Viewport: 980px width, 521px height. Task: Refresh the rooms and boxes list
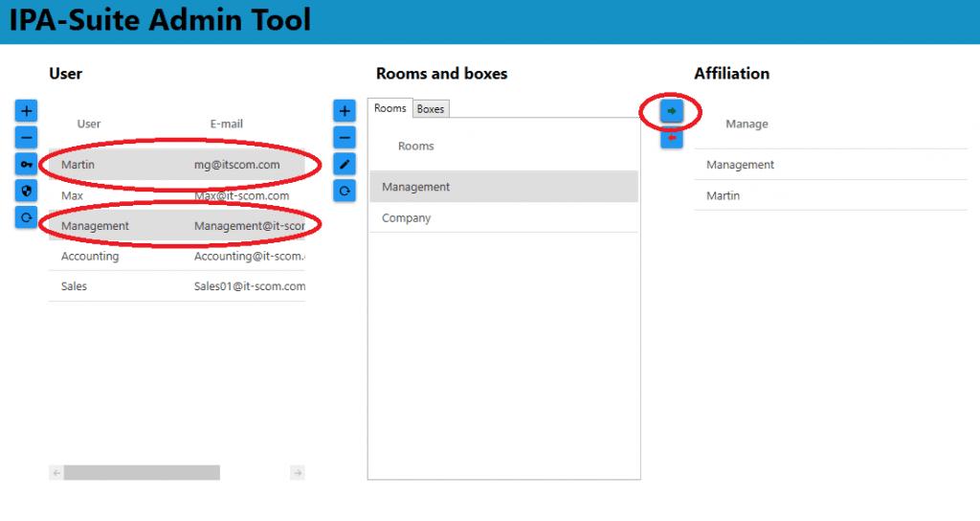[x=344, y=192]
